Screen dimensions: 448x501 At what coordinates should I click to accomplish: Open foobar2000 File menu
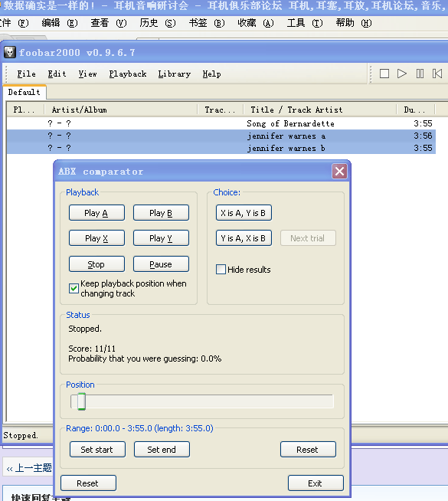tap(26, 74)
